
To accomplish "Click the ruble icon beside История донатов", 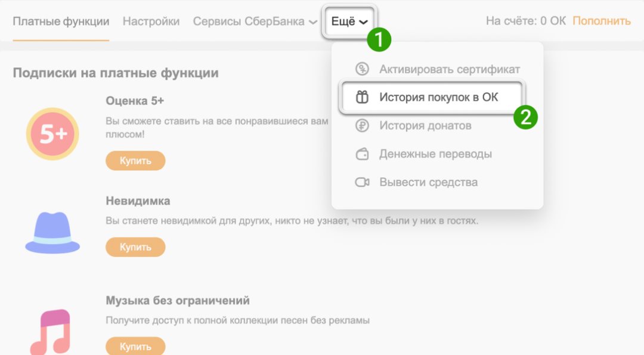I will (362, 126).
